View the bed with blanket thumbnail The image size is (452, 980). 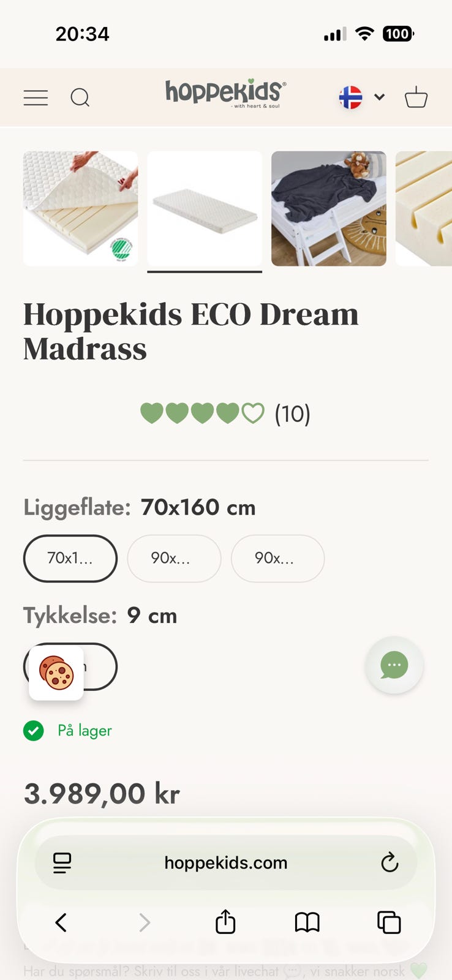(x=329, y=208)
